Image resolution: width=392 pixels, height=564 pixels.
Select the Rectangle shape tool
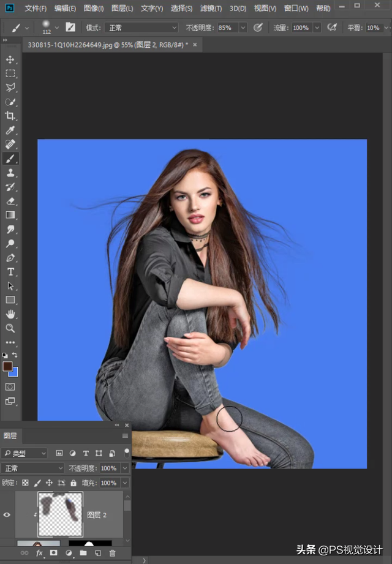coord(10,300)
